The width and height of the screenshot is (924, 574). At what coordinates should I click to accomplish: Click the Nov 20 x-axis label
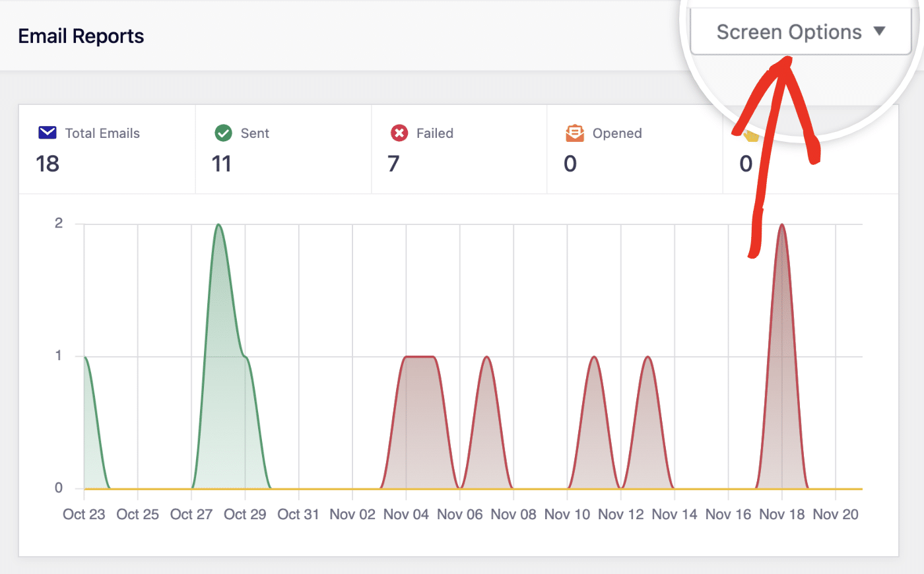point(836,515)
